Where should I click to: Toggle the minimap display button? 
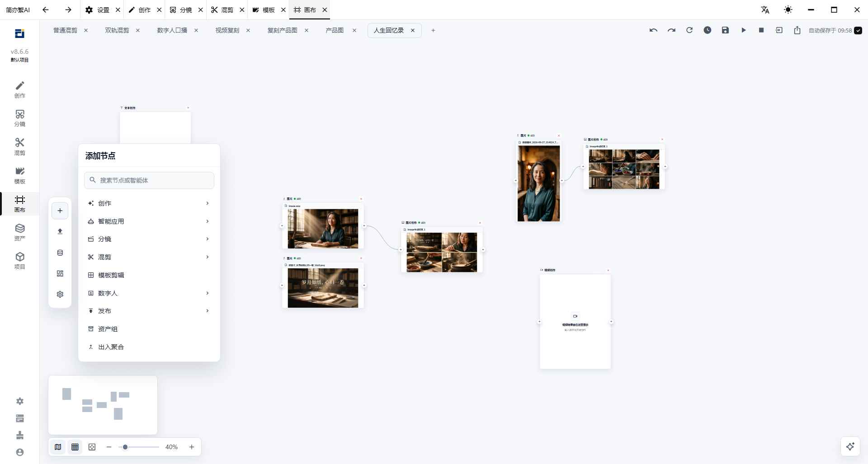coord(58,447)
